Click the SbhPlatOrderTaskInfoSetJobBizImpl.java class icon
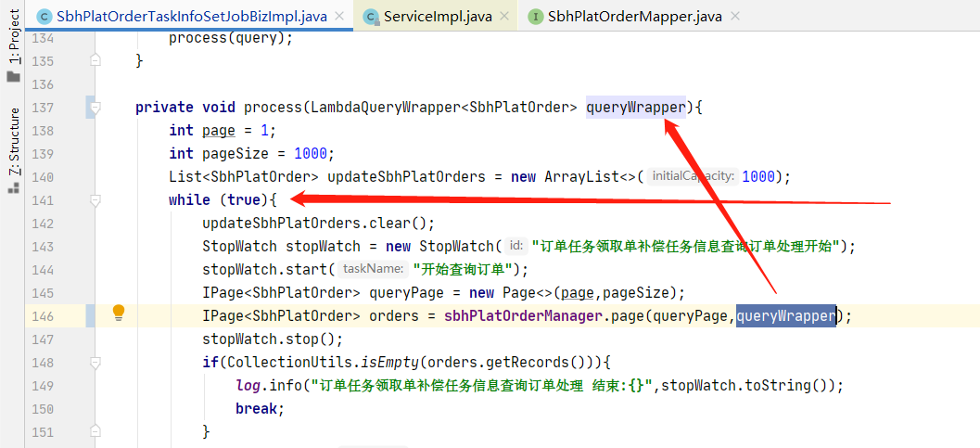Image resolution: width=980 pixels, height=448 pixels. click(45, 17)
